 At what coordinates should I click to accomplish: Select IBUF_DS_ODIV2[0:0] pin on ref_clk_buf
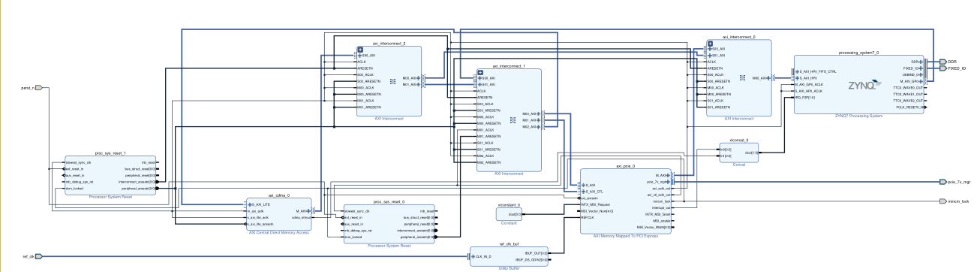[x=533, y=259]
